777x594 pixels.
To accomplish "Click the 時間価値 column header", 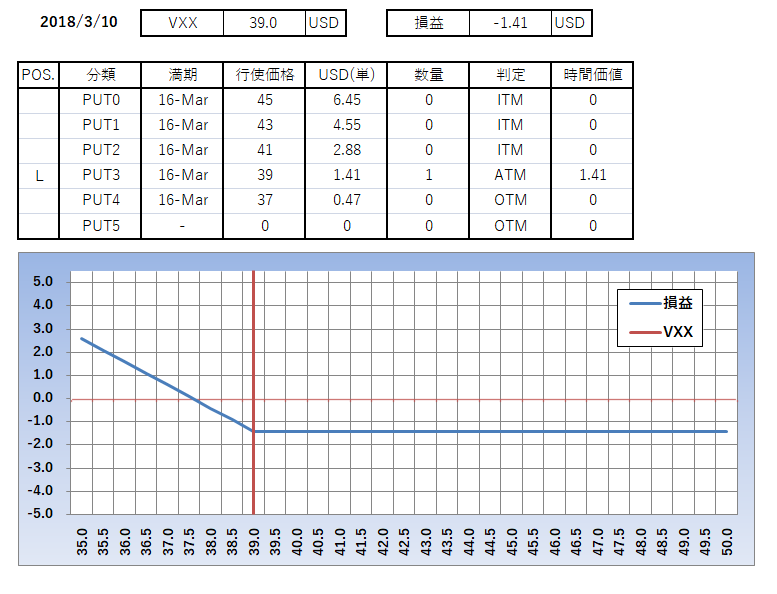I will coord(593,75).
